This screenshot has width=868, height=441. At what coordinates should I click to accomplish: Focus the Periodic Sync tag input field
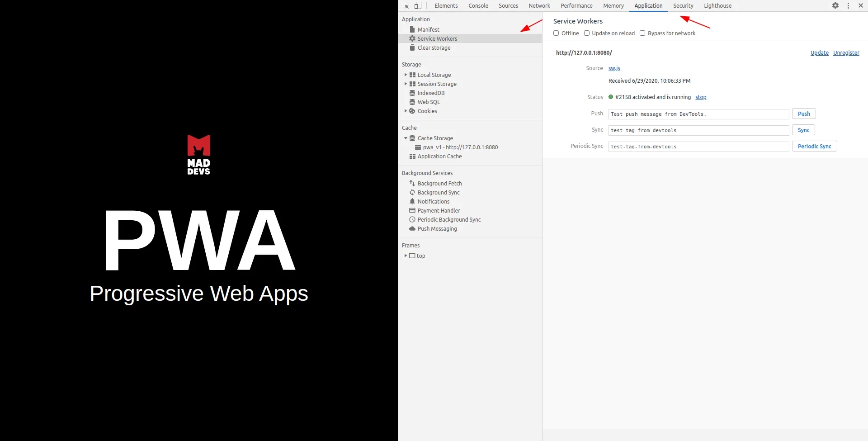[x=698, y=147]
